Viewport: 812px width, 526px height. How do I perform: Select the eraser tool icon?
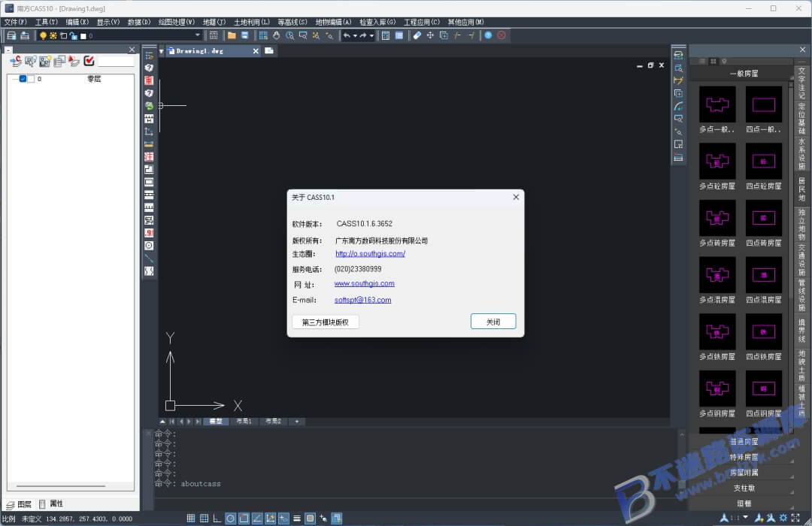(x=417, y=35)
